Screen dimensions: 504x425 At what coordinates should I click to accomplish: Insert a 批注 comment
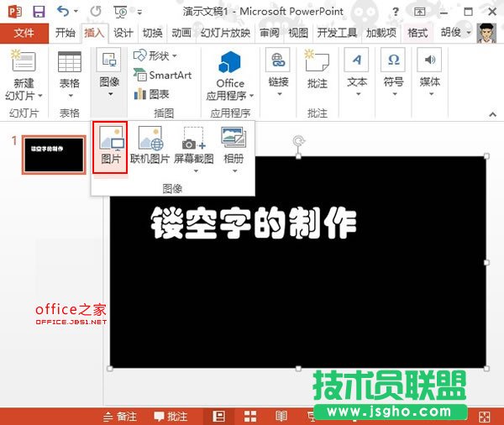point(318,69)
